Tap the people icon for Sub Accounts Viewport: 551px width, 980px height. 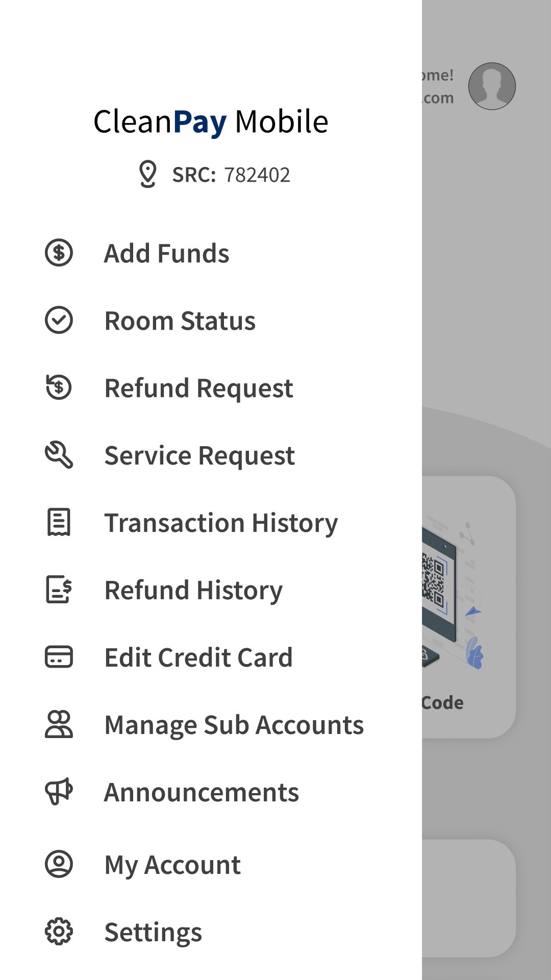59,724
